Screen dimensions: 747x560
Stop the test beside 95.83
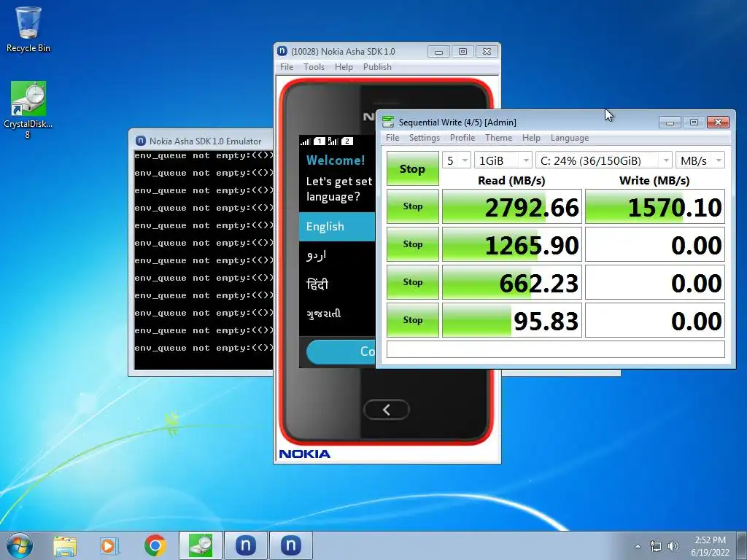[413, 320]
